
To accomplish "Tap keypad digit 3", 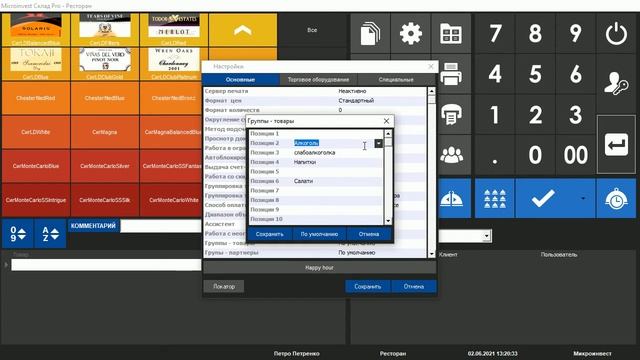I will click(576, 115).
